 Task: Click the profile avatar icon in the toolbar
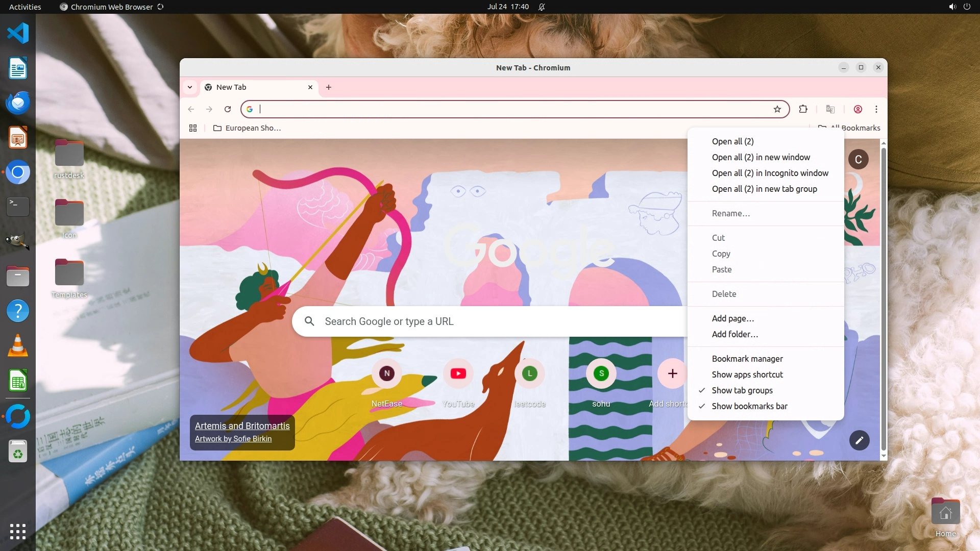click(857, 109)
